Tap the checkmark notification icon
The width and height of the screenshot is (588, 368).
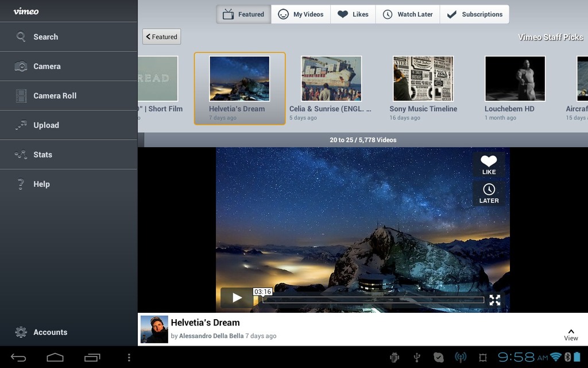click(x=438, y=358)
